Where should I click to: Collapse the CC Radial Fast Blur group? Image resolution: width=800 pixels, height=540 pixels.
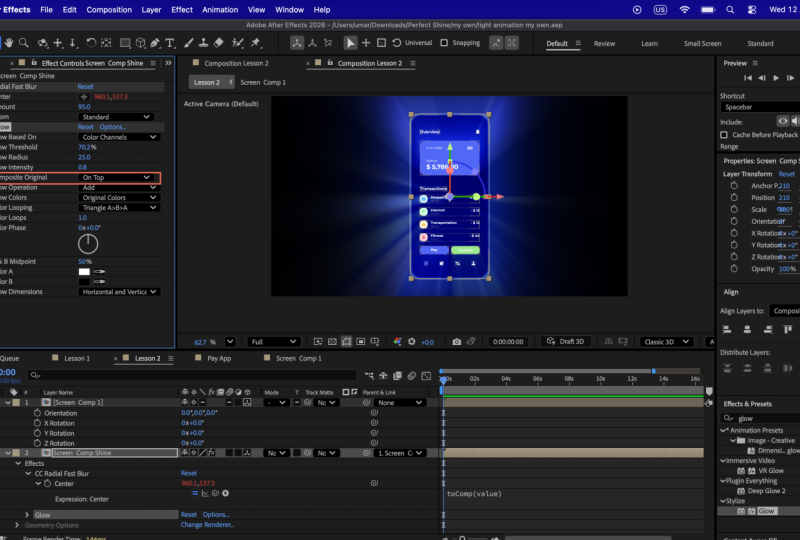click(x=29, y=474)
